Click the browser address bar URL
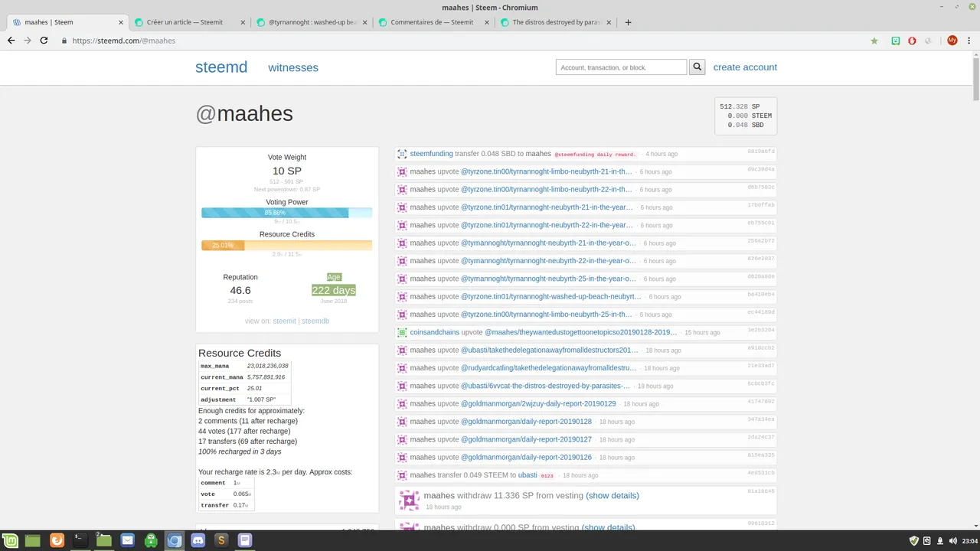The width and height of the screenshot is (980, 551). [x=123, y=41]
